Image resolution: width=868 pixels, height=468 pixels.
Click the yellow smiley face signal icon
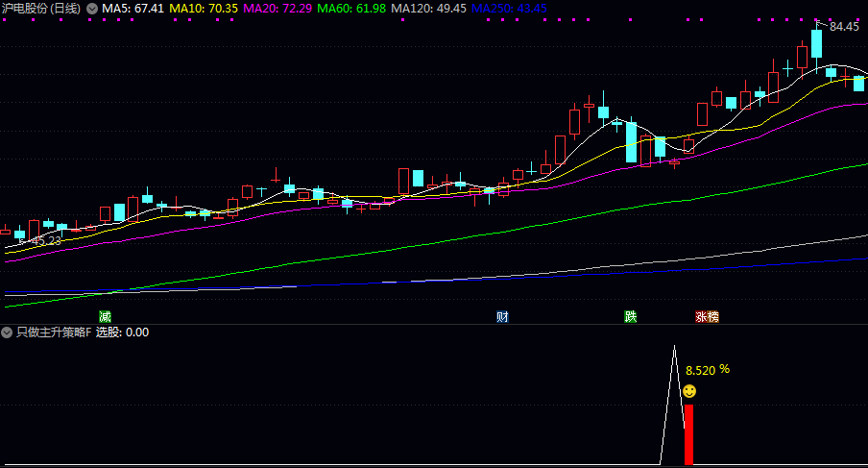point(689,391)
